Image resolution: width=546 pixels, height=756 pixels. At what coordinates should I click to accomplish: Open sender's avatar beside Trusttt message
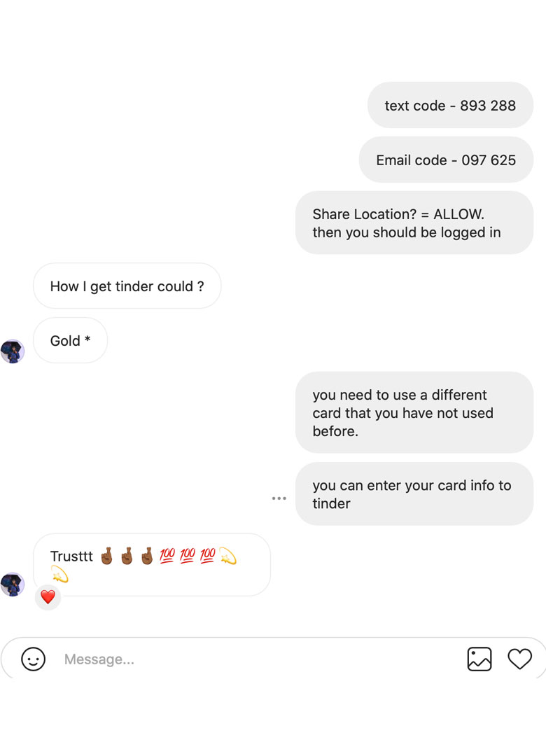[13, 584]
